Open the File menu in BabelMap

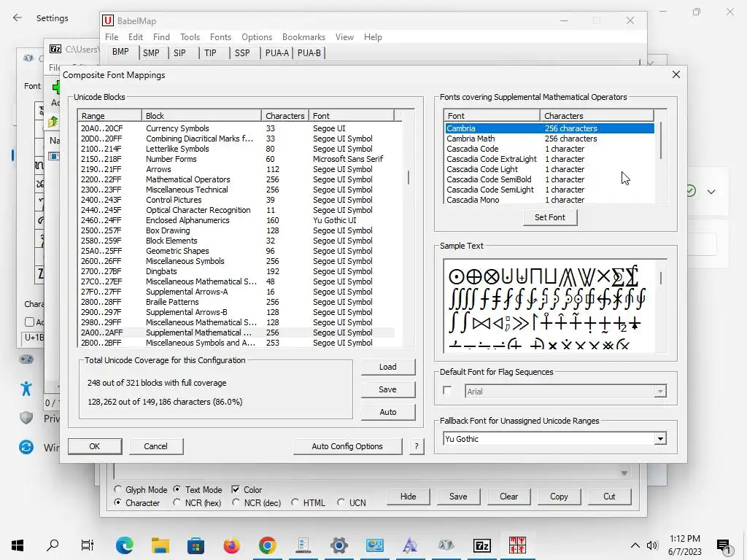112,36
